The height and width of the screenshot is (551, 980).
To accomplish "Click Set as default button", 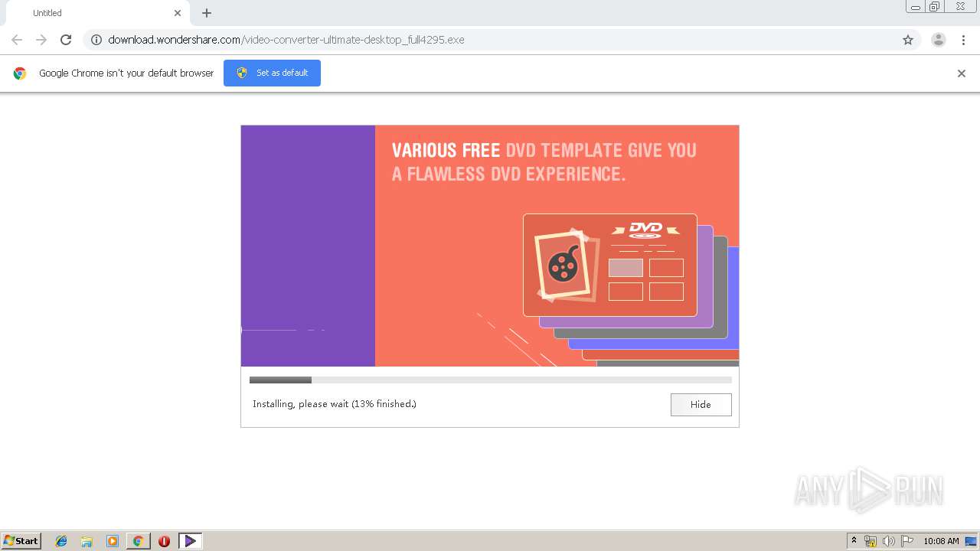I will (x=272, y=73).
